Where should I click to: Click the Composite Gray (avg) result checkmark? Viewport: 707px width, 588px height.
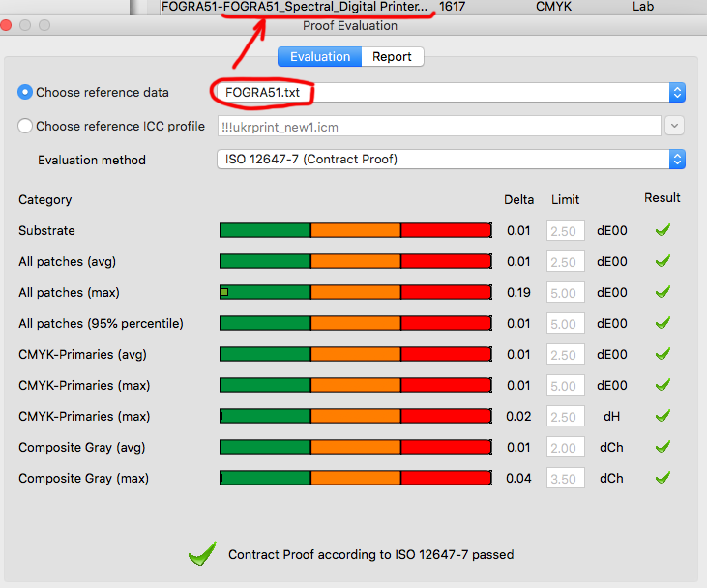click(x=663, y=447)
